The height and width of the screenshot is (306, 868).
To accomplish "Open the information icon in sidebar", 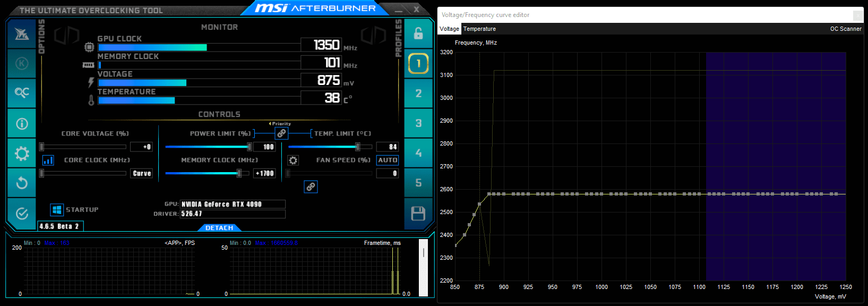I will point(22,123).
